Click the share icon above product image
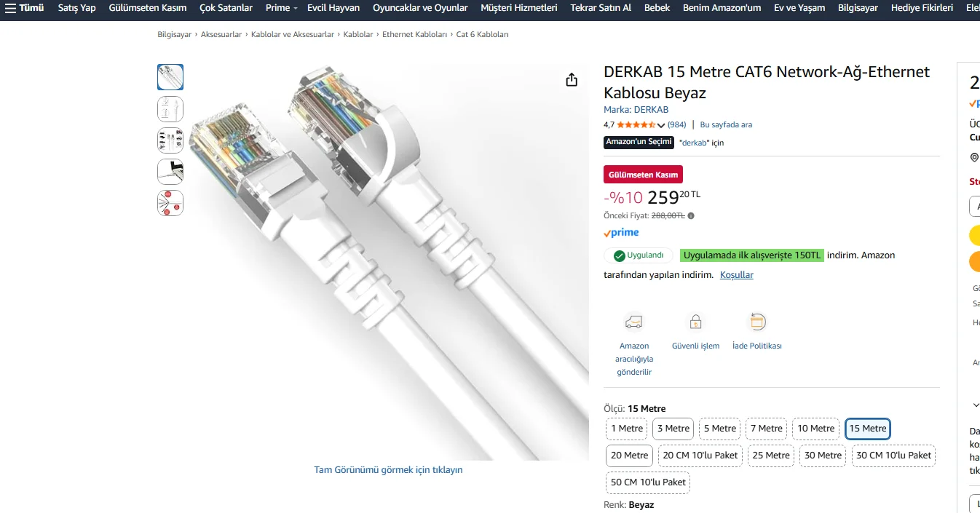This screenshot has width=980, height=513. click(572, 80)
